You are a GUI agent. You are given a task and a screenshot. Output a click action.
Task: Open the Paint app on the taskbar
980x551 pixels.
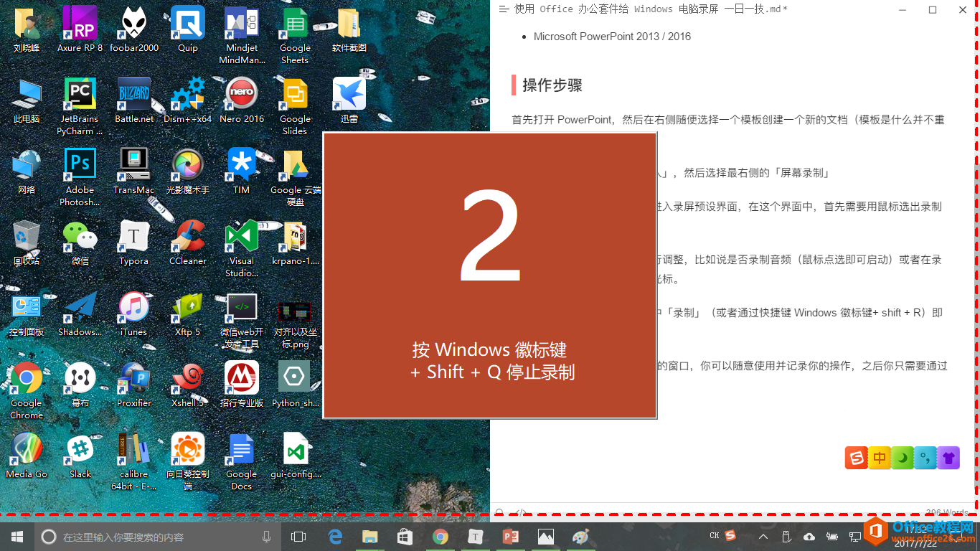(580, 536)
